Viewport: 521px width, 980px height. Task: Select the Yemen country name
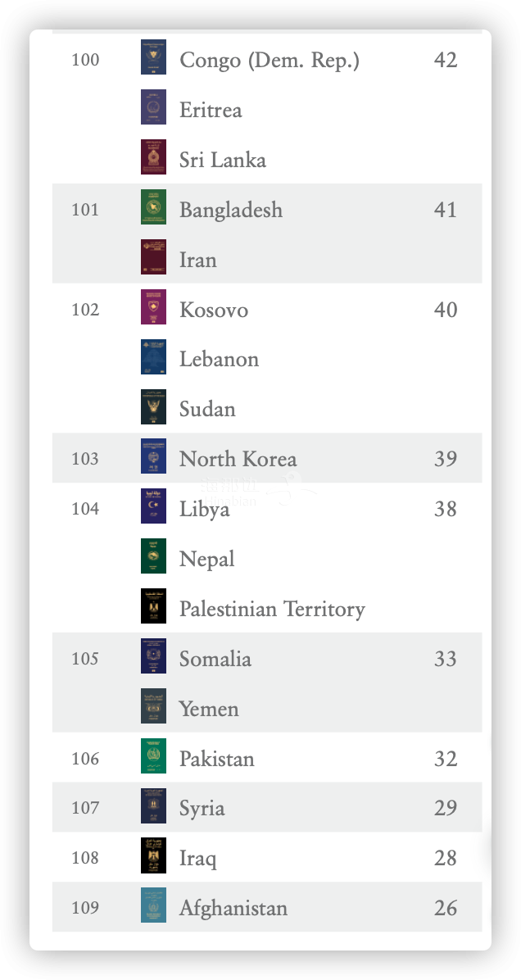209,709
